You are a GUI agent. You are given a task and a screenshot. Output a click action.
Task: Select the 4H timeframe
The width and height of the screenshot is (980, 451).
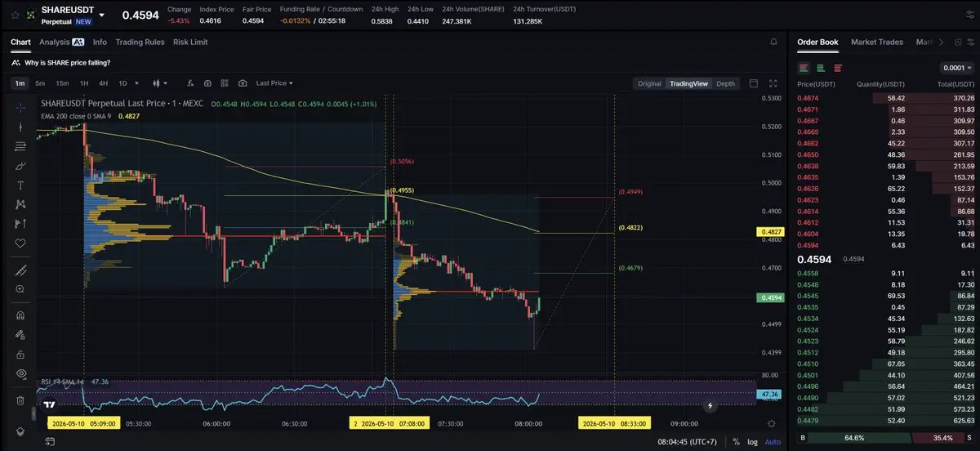point(104,83)
